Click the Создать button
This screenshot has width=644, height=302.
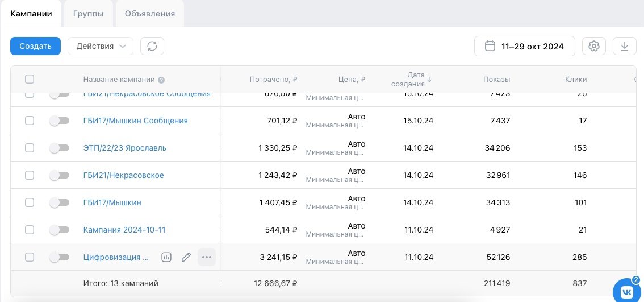[35, 46]
